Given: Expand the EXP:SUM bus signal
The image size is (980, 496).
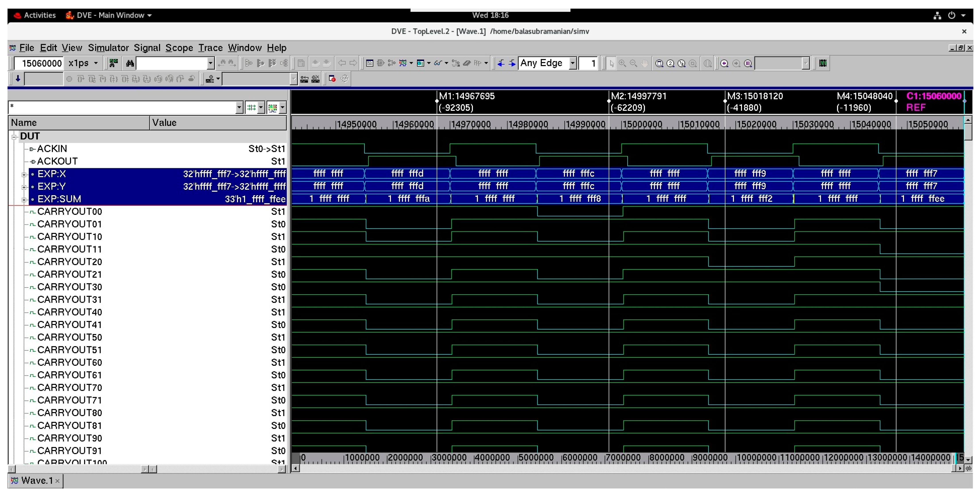Looking at the screenshot, I should click(24, 200).
